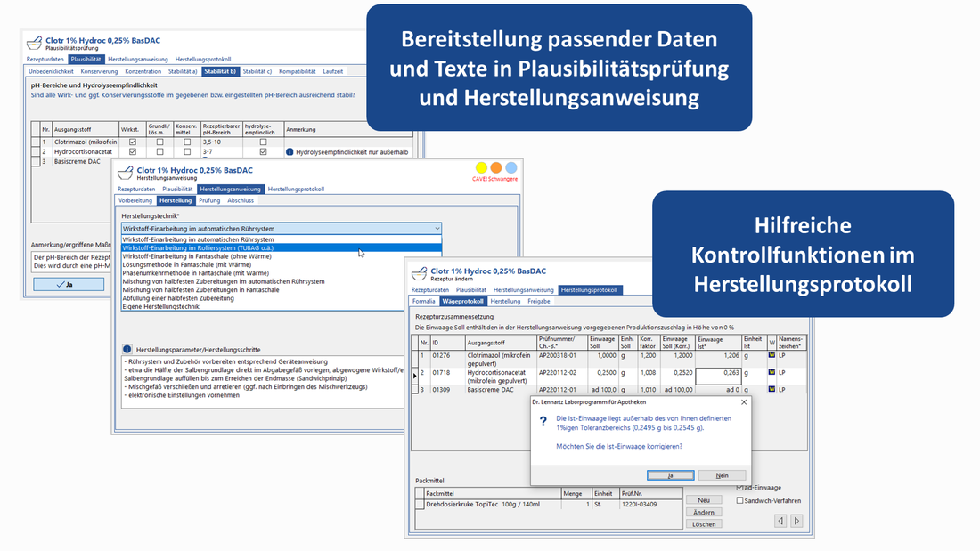Pick Mischung von halbfesten Zubereitungen im automatischen Rührsystem
The height and width of the screenshot is (551, 980).
pos(282,282)
